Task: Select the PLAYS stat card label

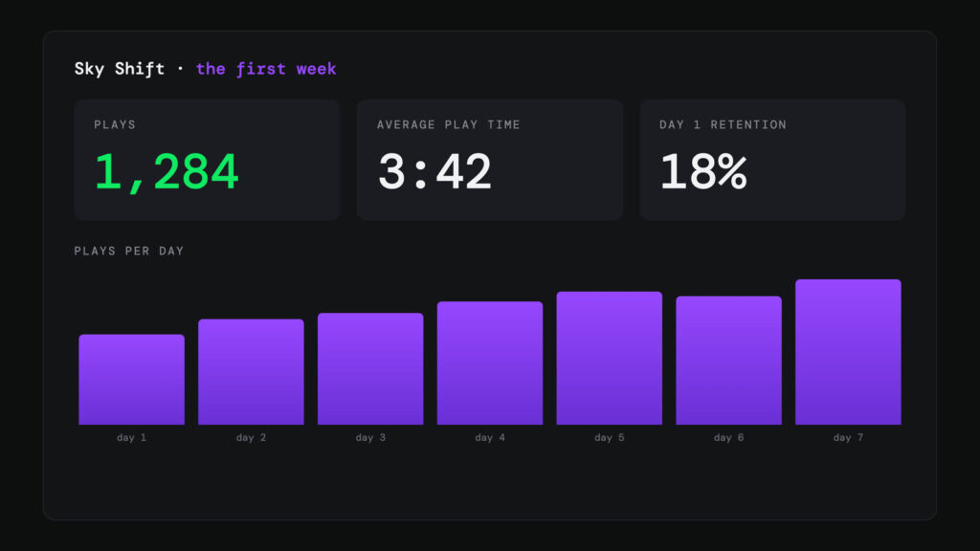Action: [115, 125]
